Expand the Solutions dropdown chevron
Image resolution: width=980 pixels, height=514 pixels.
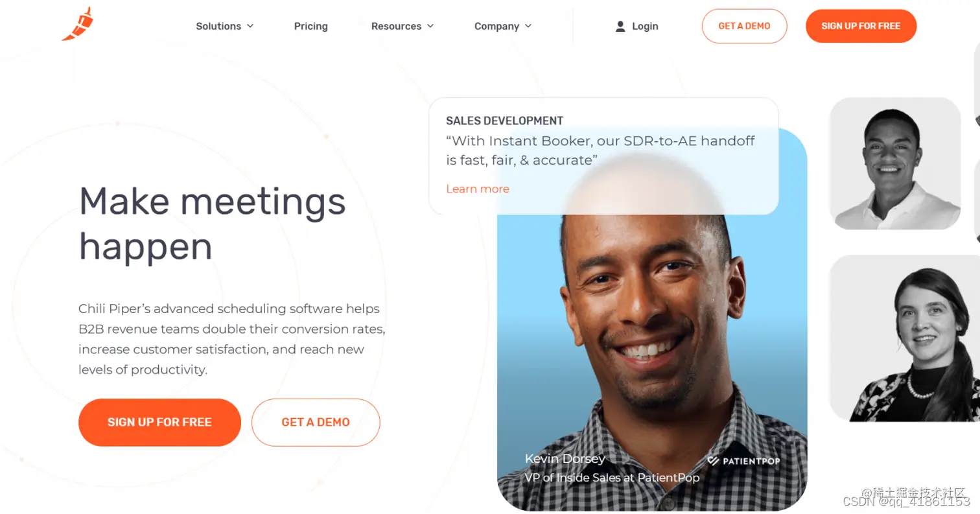(x=250, y=26)
